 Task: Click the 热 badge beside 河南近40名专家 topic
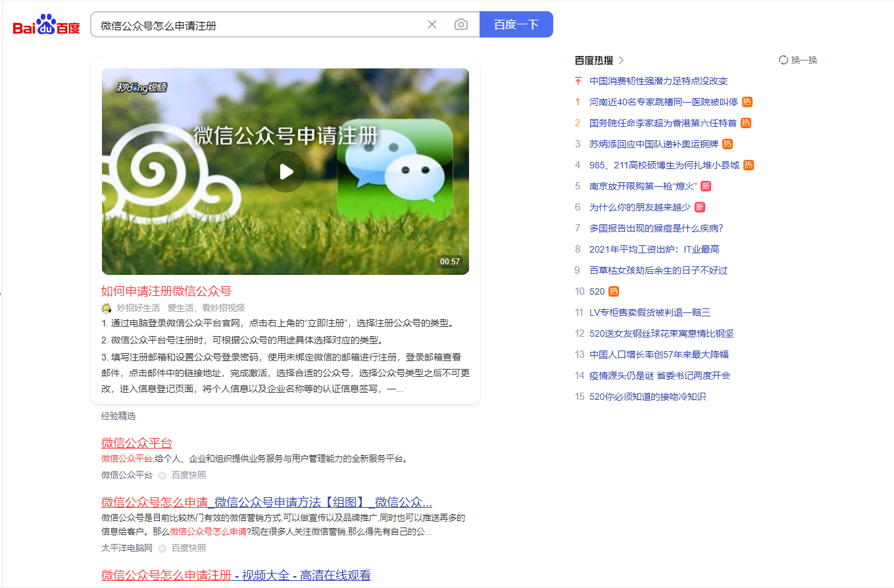coord(747,102)
